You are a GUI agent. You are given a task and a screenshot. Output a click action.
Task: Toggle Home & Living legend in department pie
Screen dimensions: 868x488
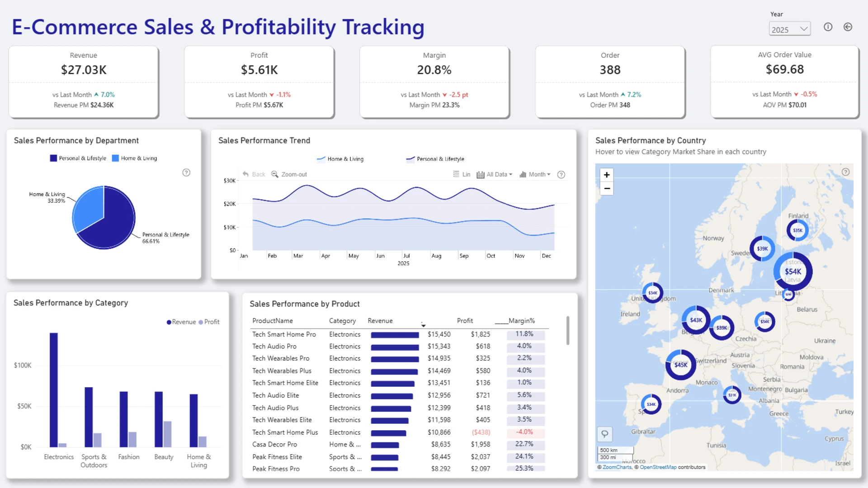point(135,158)
